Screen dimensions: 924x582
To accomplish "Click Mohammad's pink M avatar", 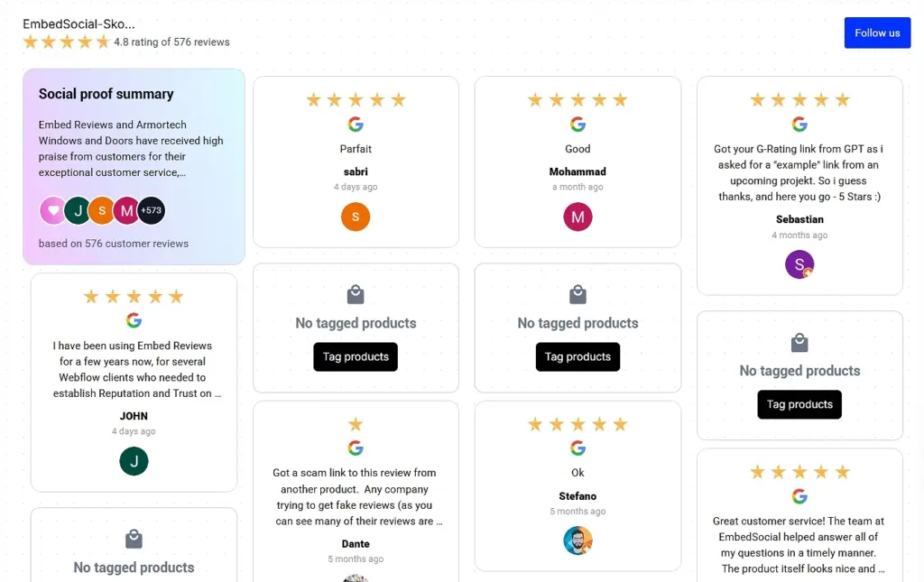I will [x=577, y=217].
